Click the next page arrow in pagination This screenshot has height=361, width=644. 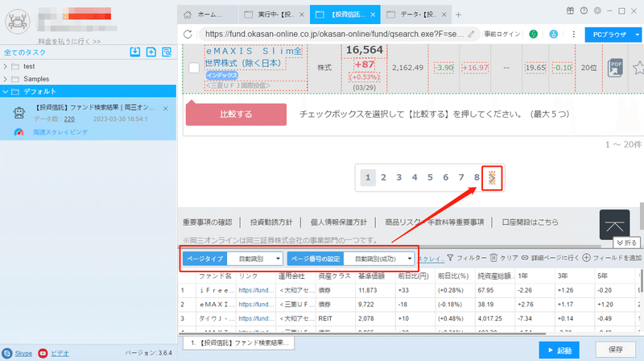pyautogui.click(x=492, y=177)
